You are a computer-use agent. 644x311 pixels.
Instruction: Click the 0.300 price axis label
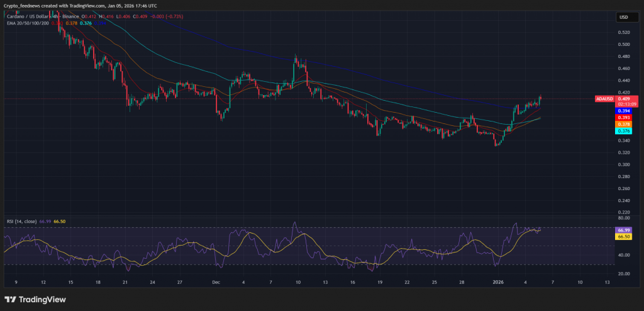623,164
